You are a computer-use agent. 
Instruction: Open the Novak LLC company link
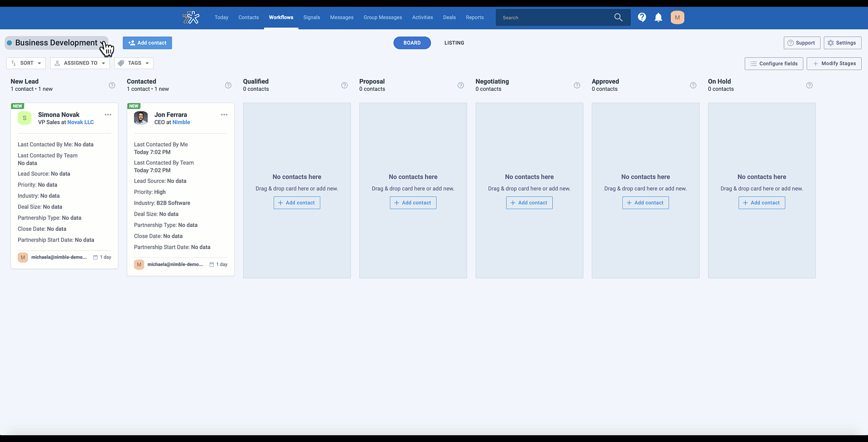(x=80, y=122)
